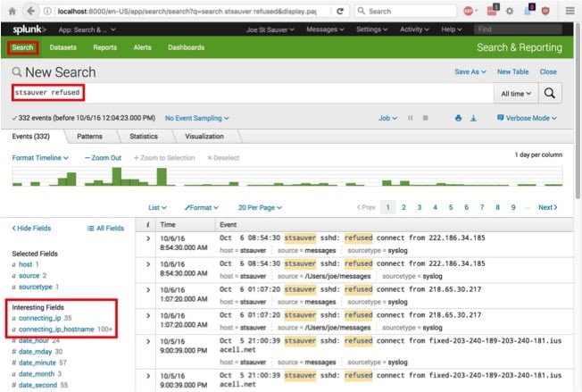The height and width of the screenshot is (392, 582).
Task: Open Joe St Sauver user menu
Action: tap(270, 29)
